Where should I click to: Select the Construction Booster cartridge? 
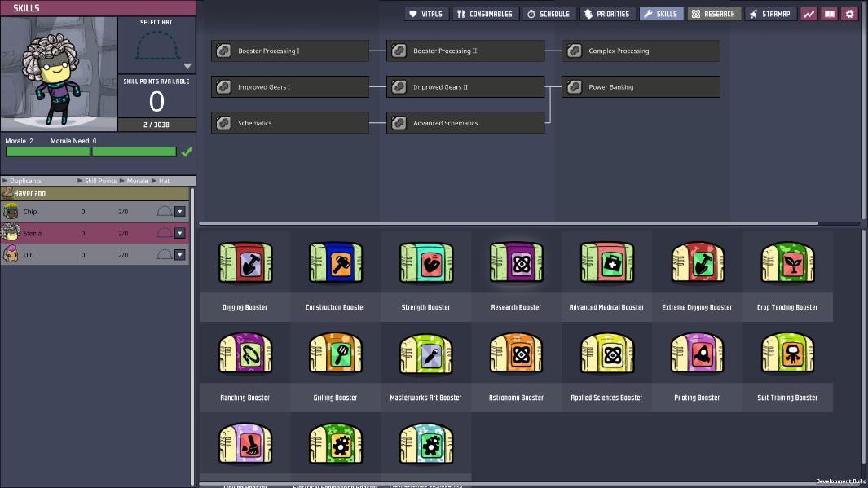point(336,263)
